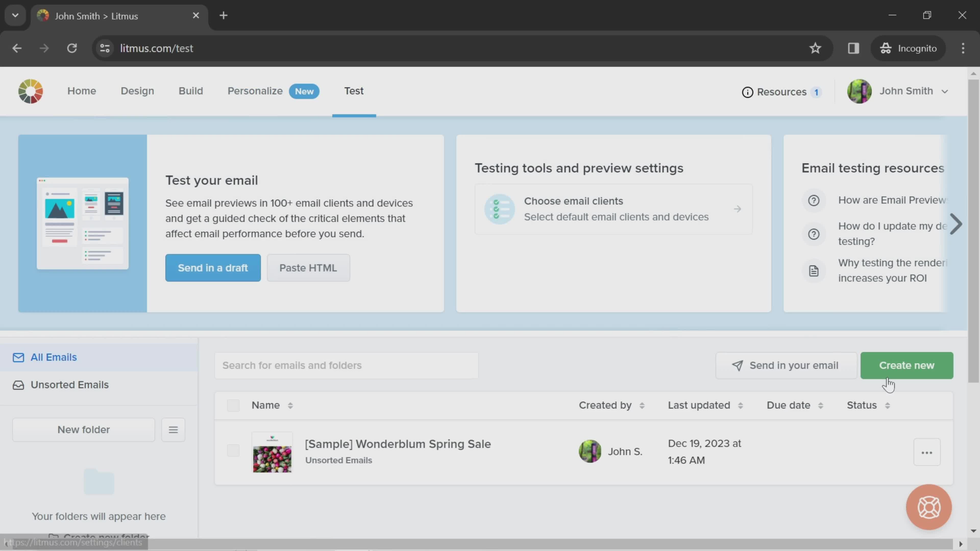Viewport: 980px width, 551px height.
Task: Click the Create new button
Action: (x=907, y=365)
